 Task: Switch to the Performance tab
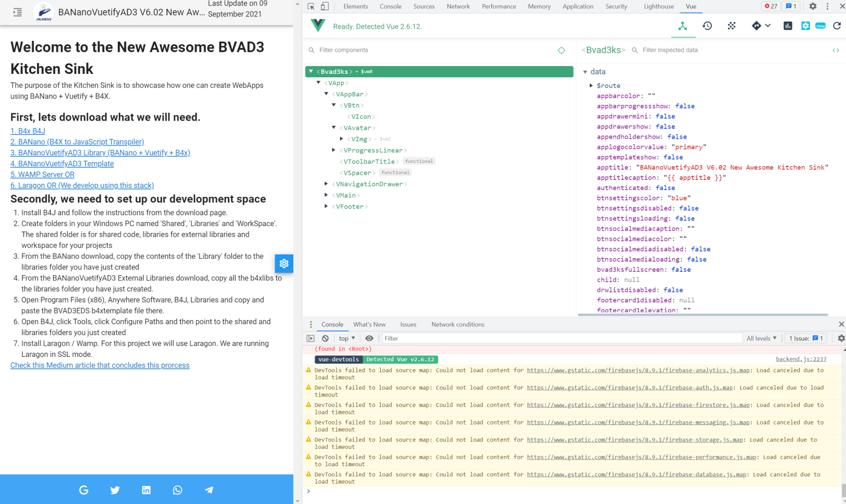coord(499,6)
